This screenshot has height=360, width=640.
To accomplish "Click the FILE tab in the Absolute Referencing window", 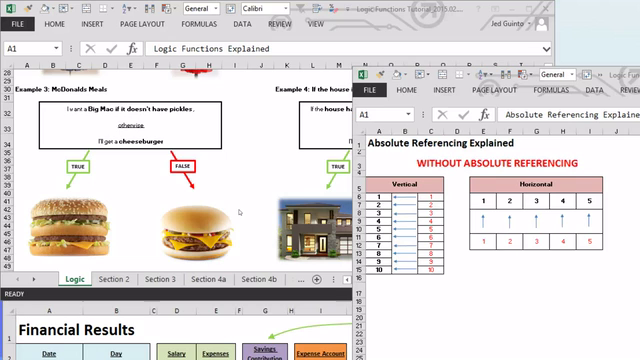I will click(x=370, y=90).
